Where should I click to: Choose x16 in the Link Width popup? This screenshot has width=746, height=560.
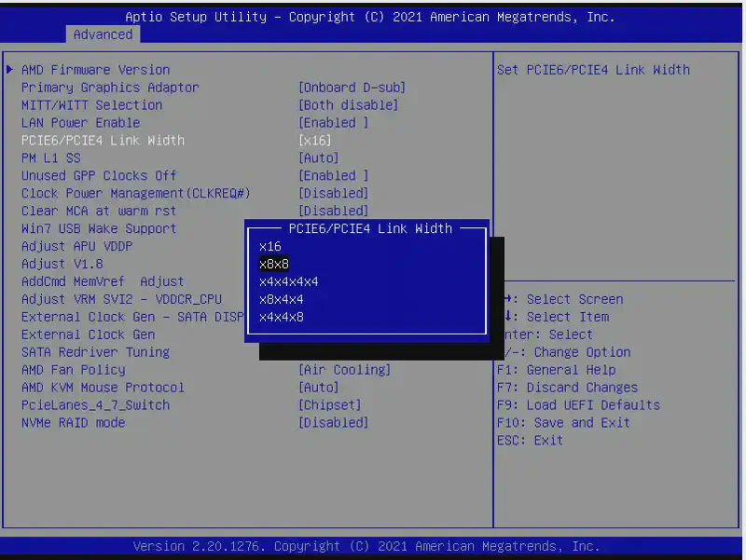pos(270,246)
